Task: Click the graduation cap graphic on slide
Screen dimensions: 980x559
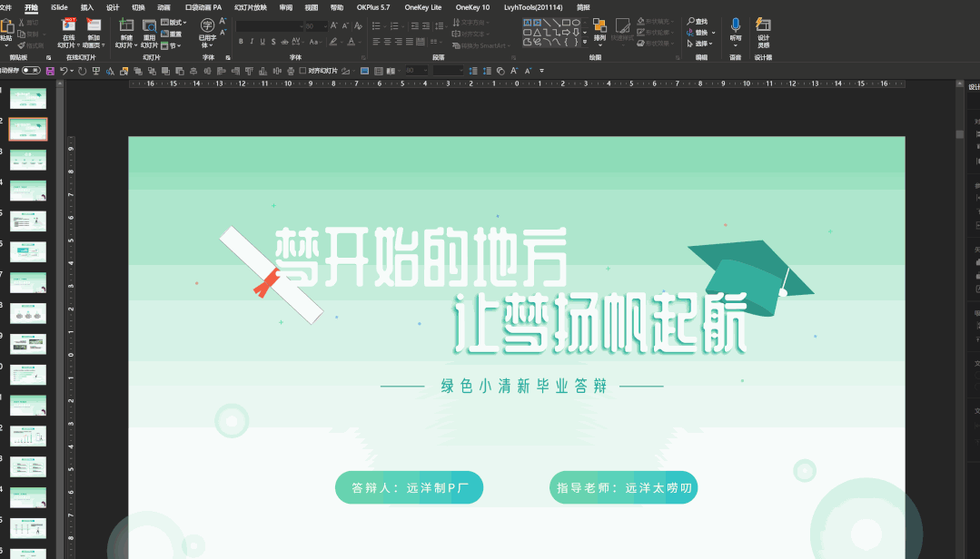Action: 750,277
